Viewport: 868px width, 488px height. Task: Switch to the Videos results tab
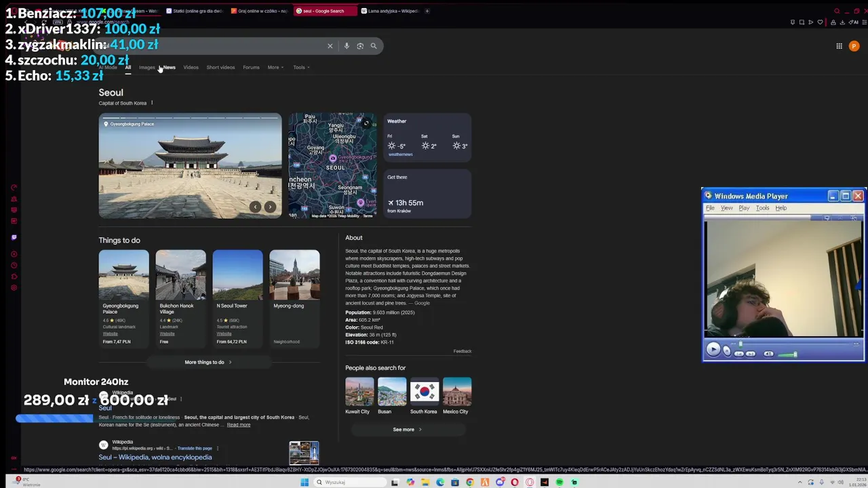pos(191,67)
